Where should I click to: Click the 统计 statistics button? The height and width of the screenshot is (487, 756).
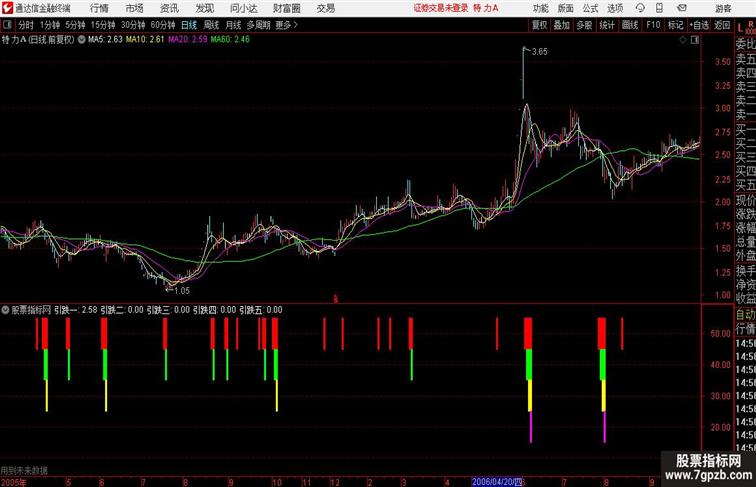(607, 25)
